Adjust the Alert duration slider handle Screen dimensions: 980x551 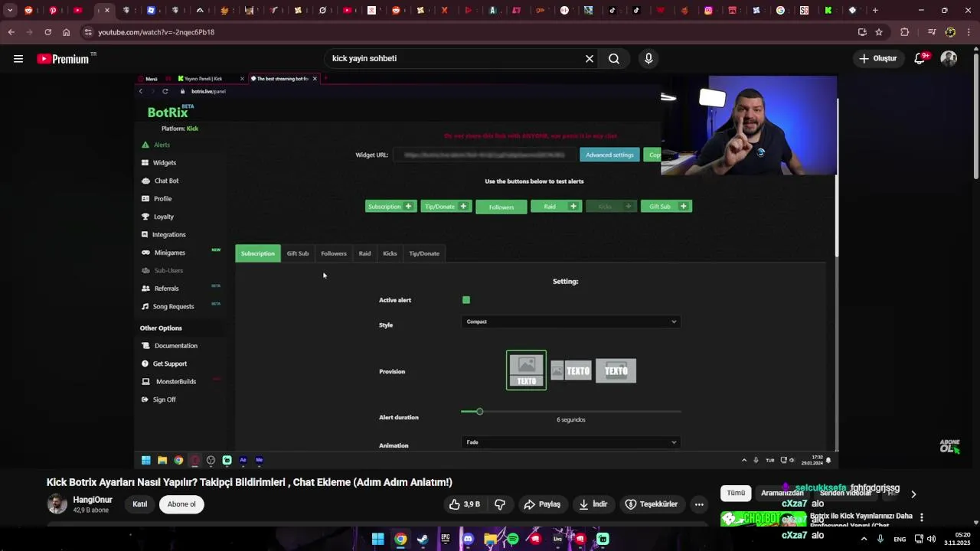pos(479,412)
